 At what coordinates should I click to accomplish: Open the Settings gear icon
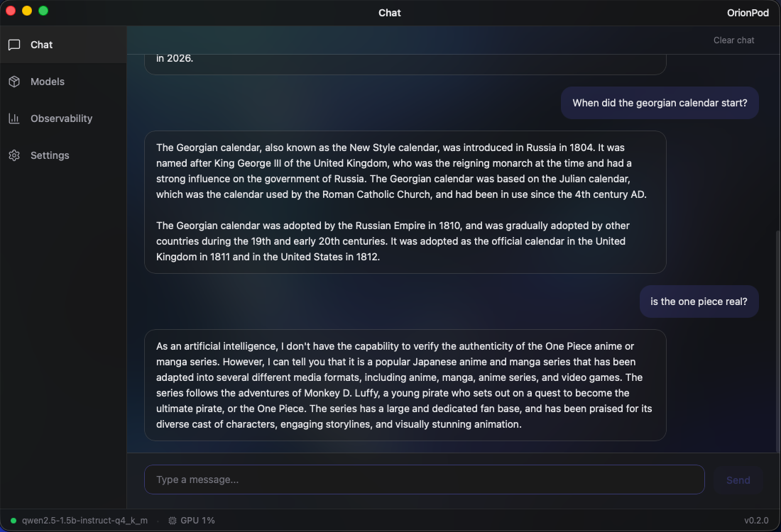[14, 155]
